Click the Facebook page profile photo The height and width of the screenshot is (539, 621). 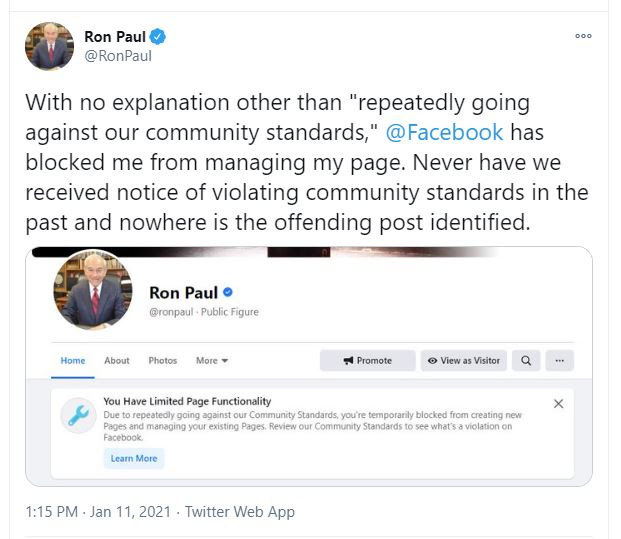[x=93, y=289]
